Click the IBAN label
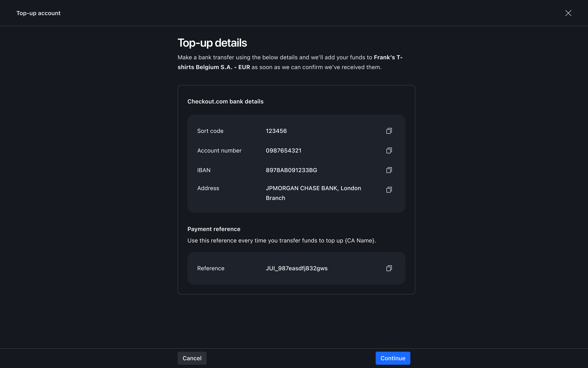The image size is (588, 368). (204, 170)
